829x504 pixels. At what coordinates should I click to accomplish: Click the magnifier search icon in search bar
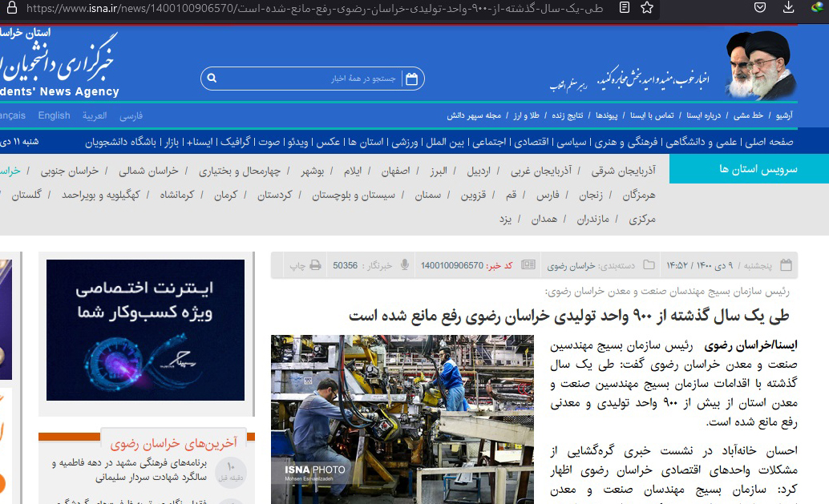212,79
